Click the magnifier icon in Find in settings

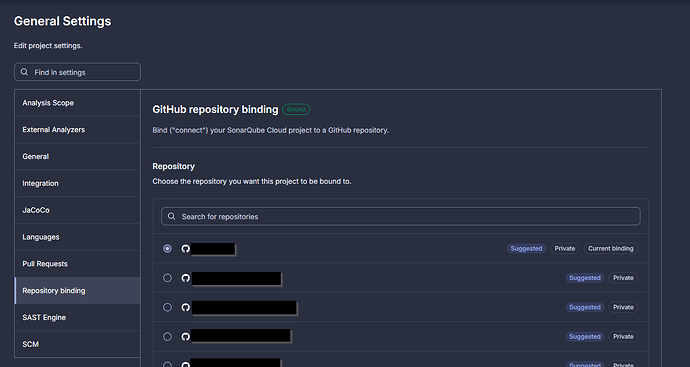[25, 72]
